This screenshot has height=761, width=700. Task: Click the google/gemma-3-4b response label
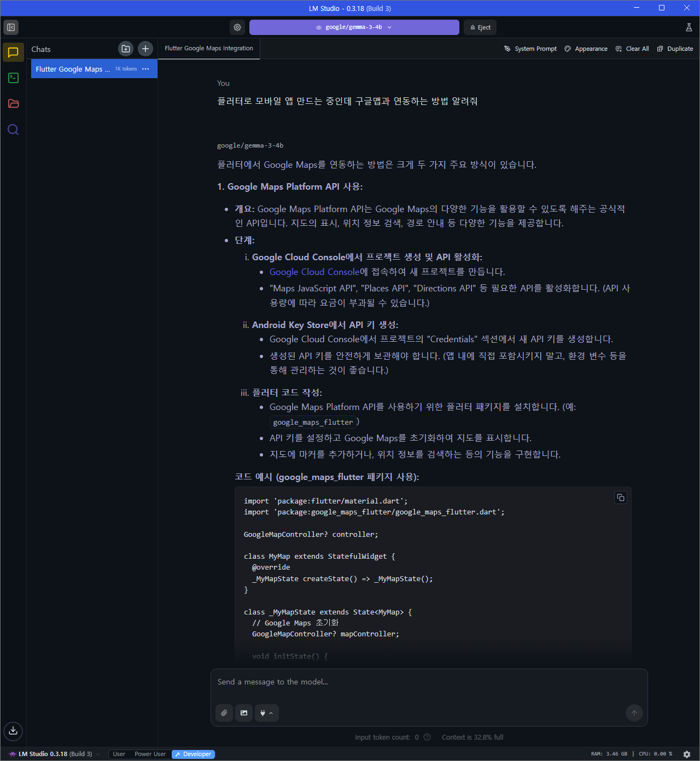[250, 145]
